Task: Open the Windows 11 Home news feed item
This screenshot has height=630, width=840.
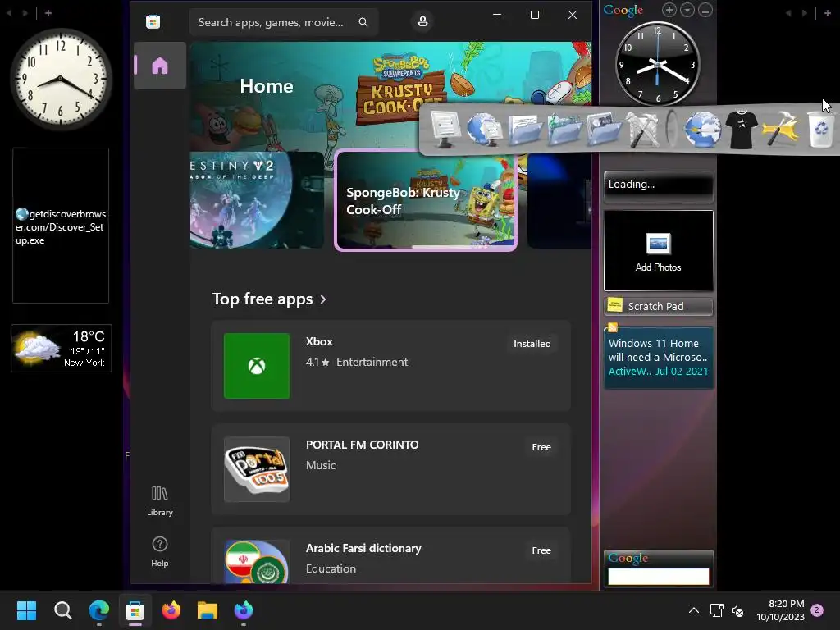Action: tap(659, 358)
